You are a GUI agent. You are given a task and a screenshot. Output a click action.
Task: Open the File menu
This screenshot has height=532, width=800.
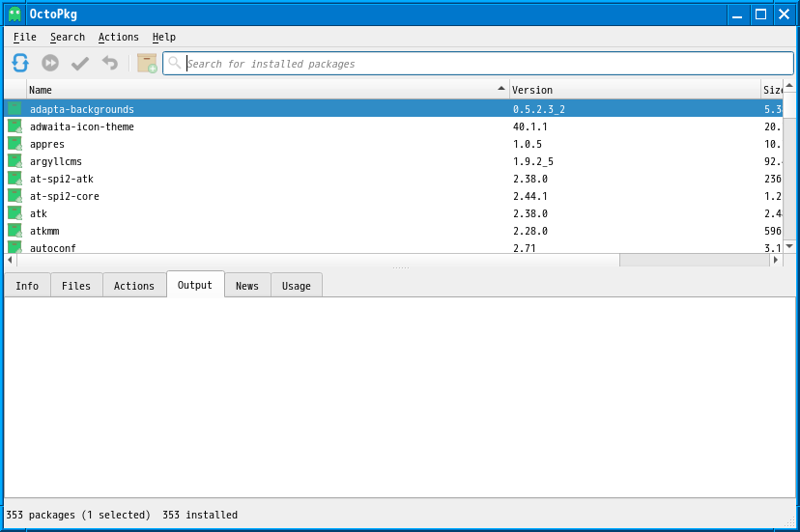(x=24, y=37)
